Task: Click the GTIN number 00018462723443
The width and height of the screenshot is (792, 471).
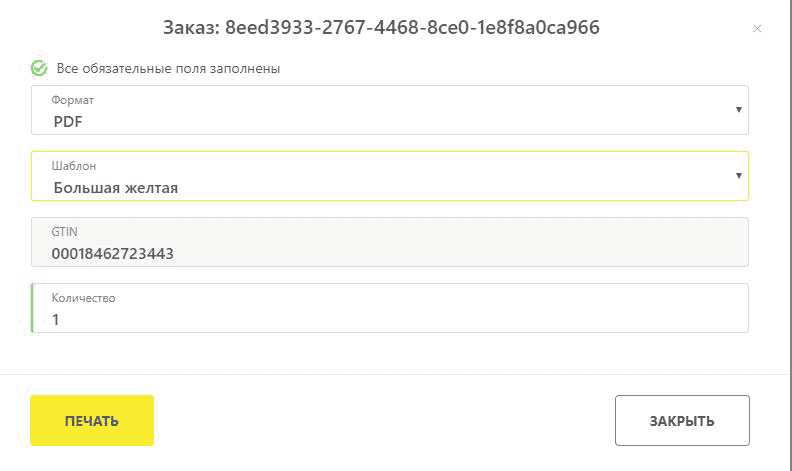Action: [113, 254]
